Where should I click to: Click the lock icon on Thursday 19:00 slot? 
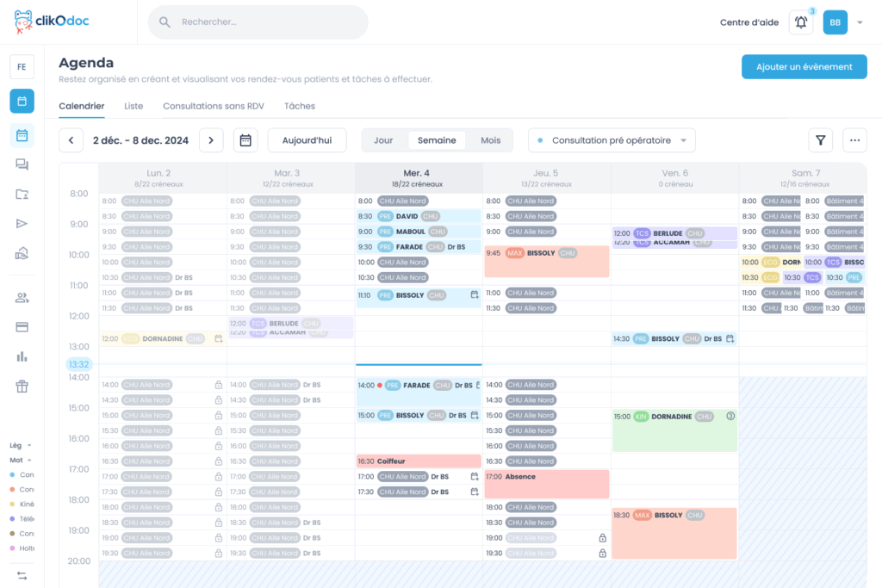click(x=602, y=538)
